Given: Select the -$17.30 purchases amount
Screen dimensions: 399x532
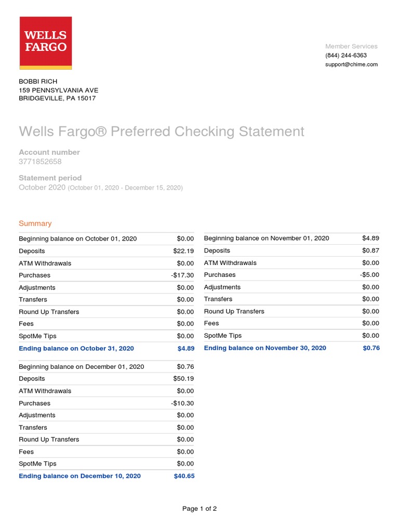Looking at the screenshot, I should click(x=182, y=275).
